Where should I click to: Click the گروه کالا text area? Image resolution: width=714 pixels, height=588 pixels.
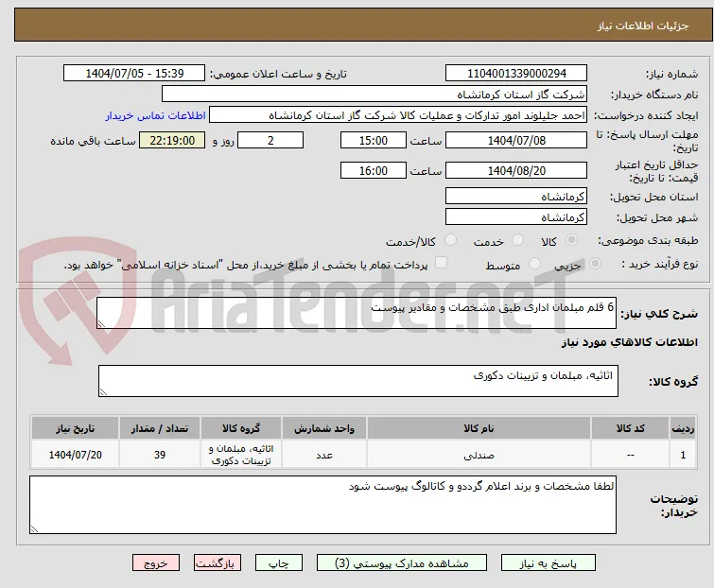pos(357,380)
